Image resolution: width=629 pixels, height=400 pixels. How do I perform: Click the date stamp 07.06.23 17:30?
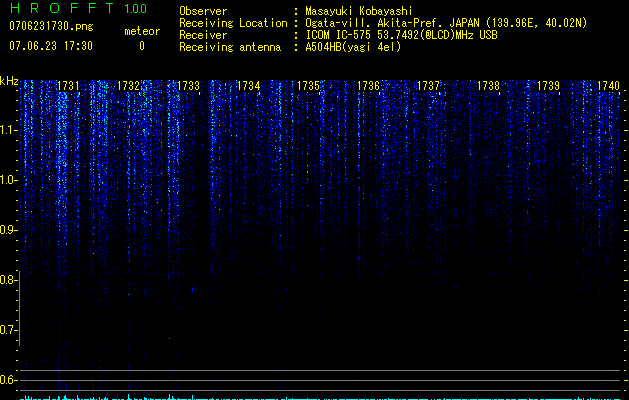coord(51,46)
